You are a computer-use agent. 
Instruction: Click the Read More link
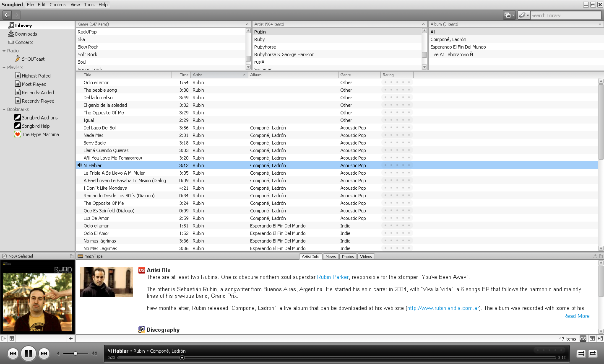576,316
